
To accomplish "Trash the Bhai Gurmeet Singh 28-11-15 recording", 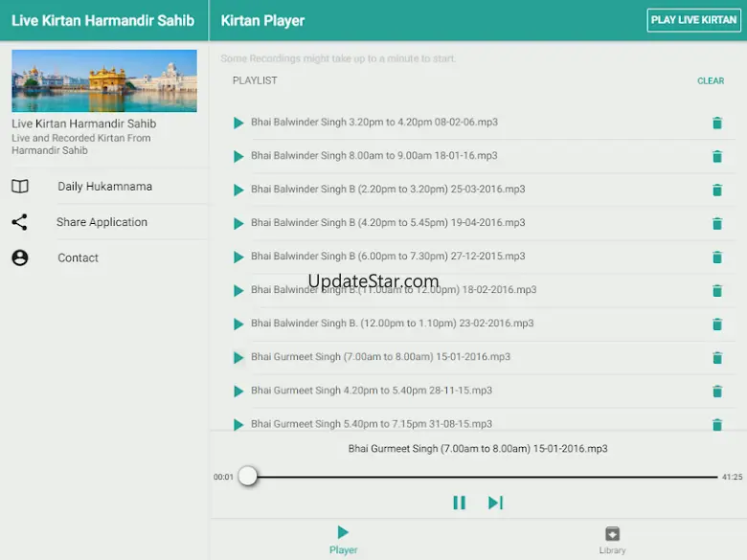I will 716,392.
